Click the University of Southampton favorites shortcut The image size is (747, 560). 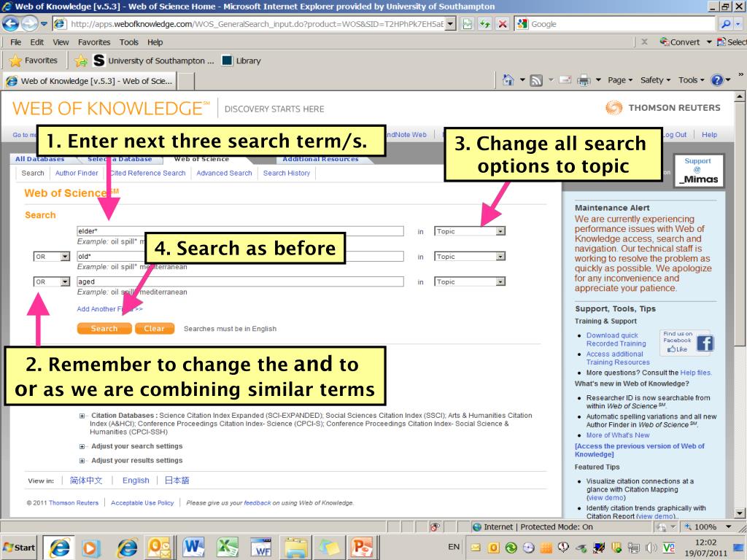(154, 61)
